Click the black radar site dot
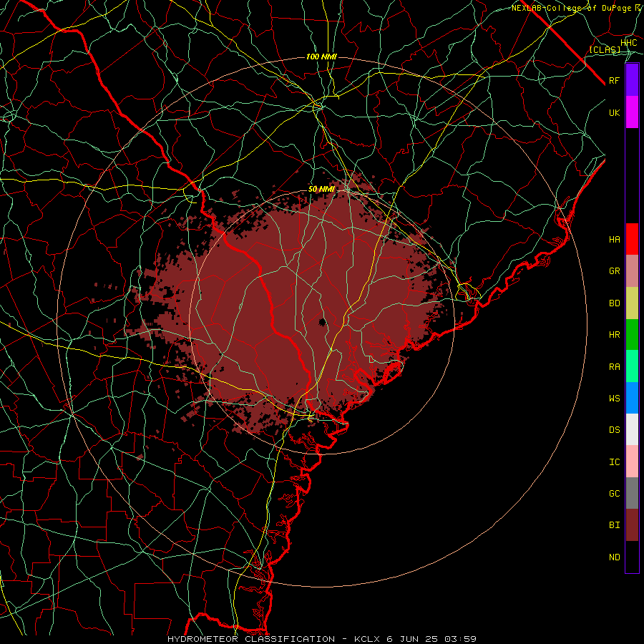This screenshot has width=644, height=644. coord(323,321)
